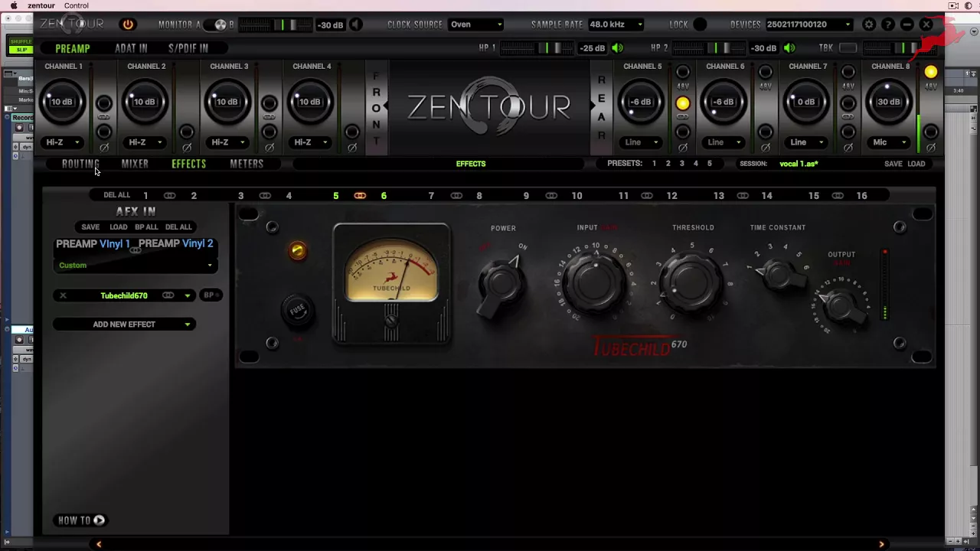980x551 pixels.
Task: Mute headphone HP 1 speaker icon
Action: 617,48
